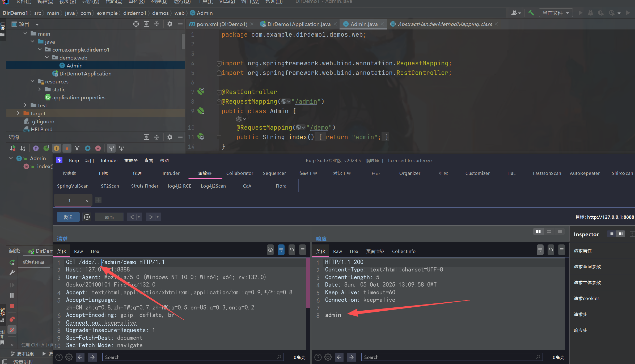The image size is (635, 364).
Task: Click the pause program icon in debugger
Action: pyautogui.click(x=12, y=295)
